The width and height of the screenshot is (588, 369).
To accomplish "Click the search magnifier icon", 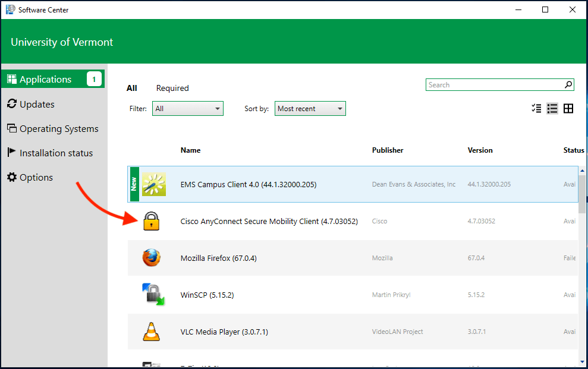I will 568,84.
